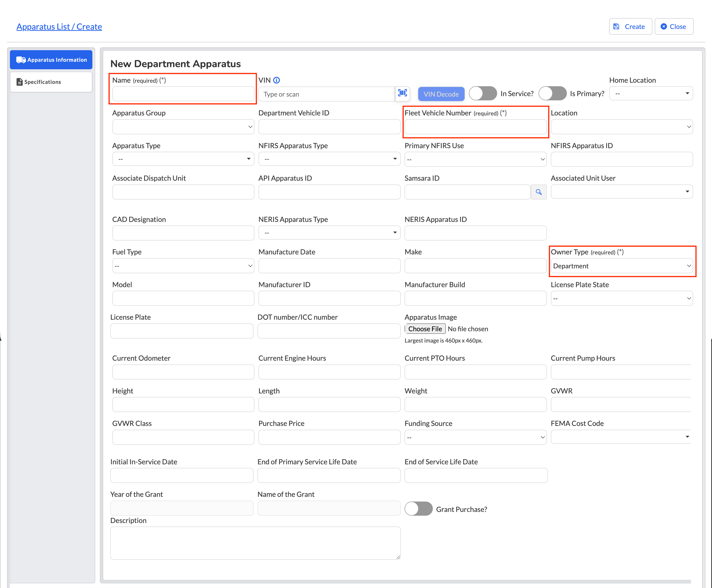
Task: Toggle the Is Primary switch
Action: tap(552, 93)
